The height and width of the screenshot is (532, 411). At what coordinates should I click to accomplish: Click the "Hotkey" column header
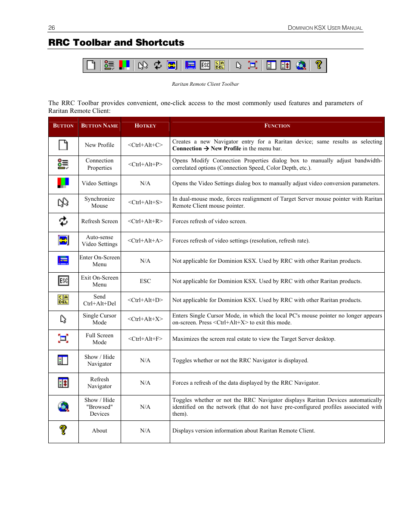(x=145, y=126)
